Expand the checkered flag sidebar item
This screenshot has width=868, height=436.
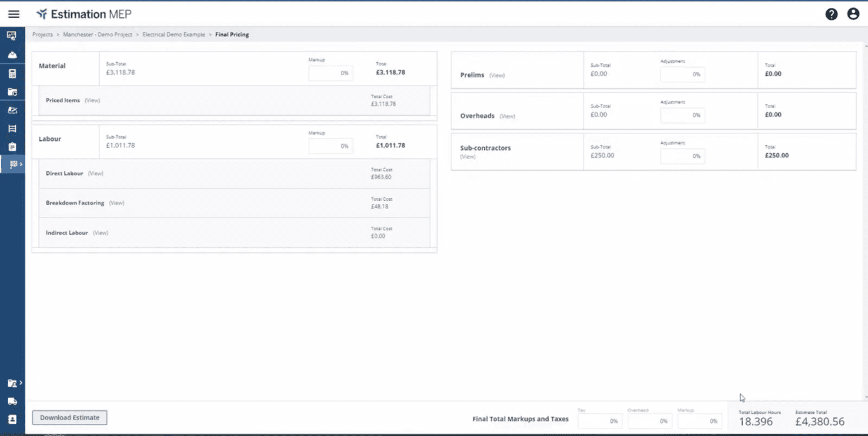14,165
